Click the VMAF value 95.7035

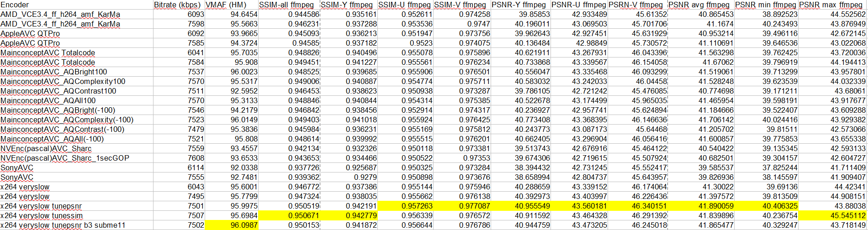[231, 52]
